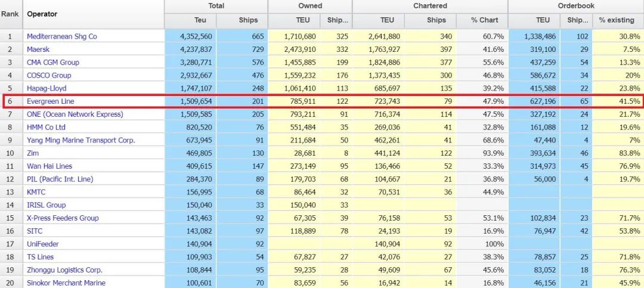Click the Hapag-Lloyd operator name
Viewport: 644px width, 288px height.
coord(48,88)
